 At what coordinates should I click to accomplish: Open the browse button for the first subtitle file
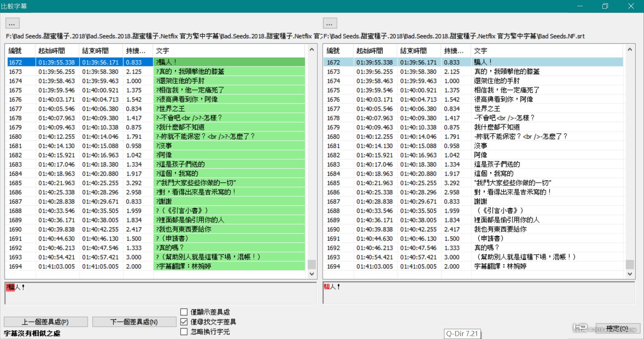(12, 23)
